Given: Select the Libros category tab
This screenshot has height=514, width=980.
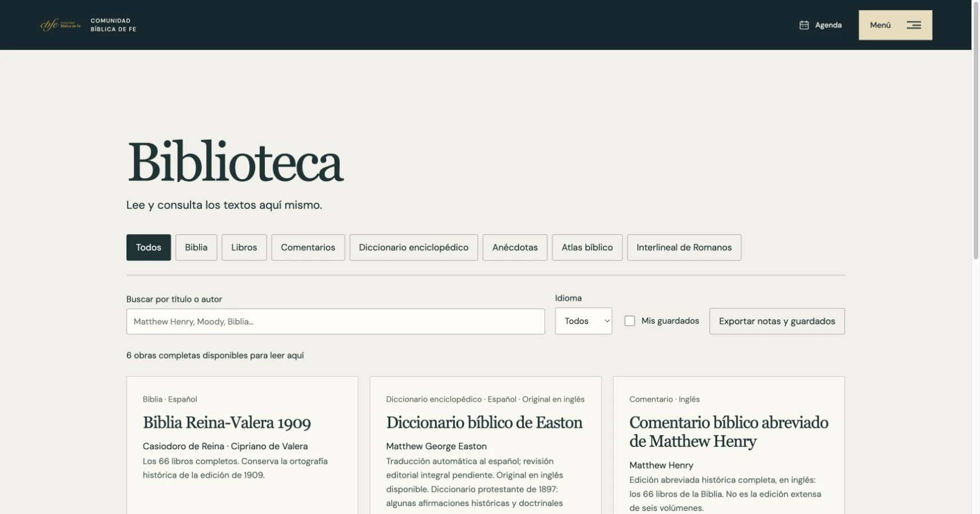Looking at the screenshot, I should [x=244, y=247].
